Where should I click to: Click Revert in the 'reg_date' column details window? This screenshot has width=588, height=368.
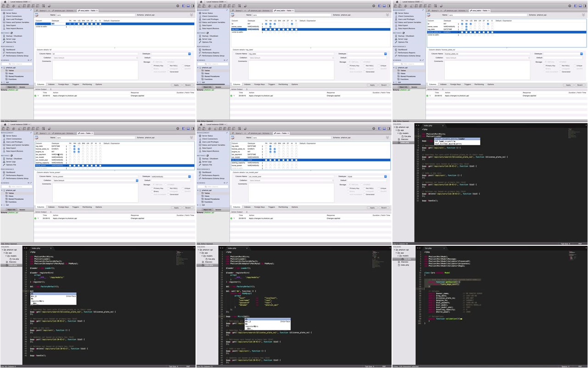pos(384,85)
